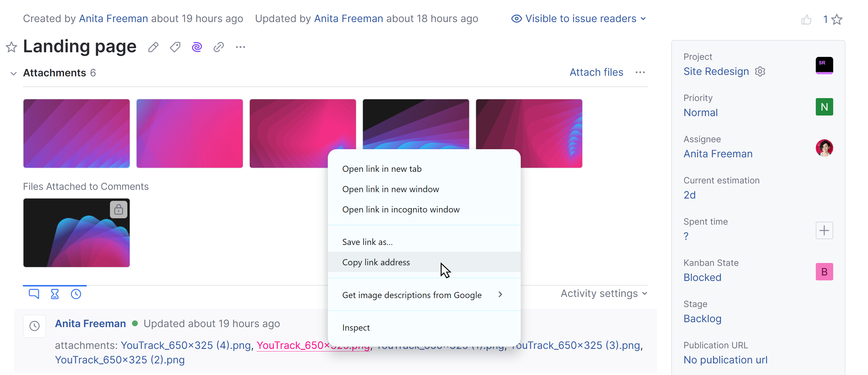
Task: Toggle the lock on the comment attachment
Action: [119, 210]
